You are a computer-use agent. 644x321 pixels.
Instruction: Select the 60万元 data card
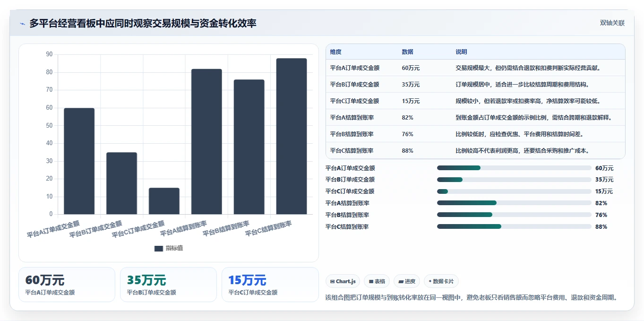67,285
